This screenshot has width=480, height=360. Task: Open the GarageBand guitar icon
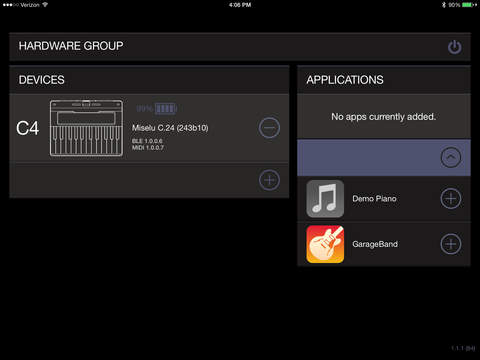tap(325, 244)
